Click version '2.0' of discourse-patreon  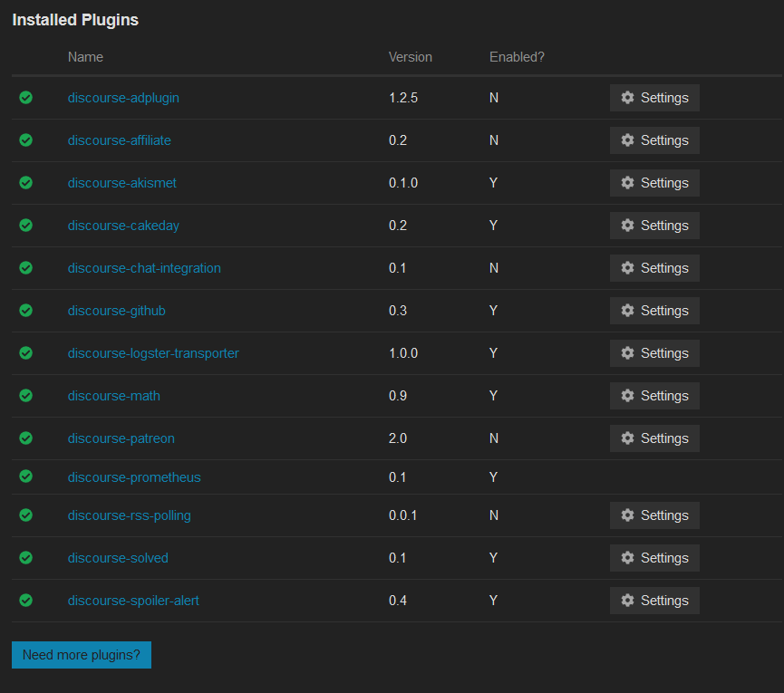click(398, 438)
